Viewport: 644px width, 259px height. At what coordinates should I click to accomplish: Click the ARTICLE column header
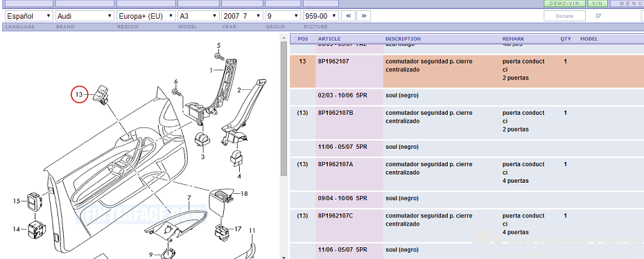click(329, 39)
